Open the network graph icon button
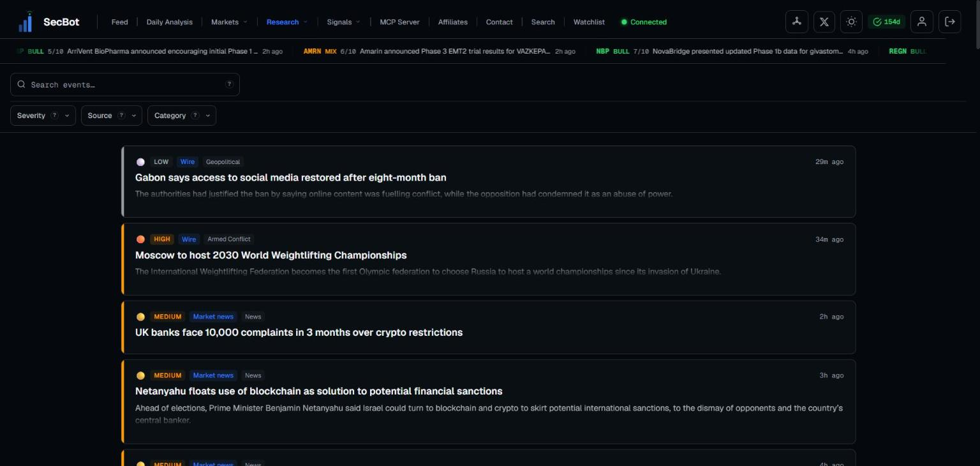The height and width of the screenshot is (466, 980). click(796, 22)
